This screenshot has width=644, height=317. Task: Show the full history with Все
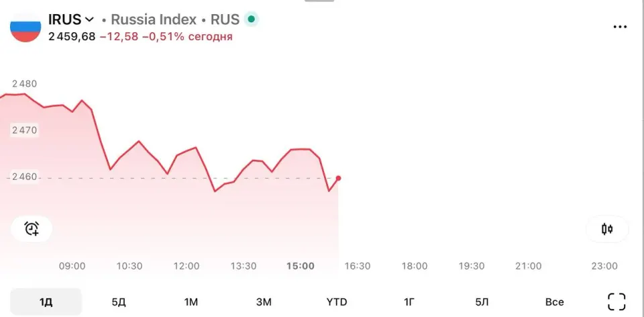555,302
